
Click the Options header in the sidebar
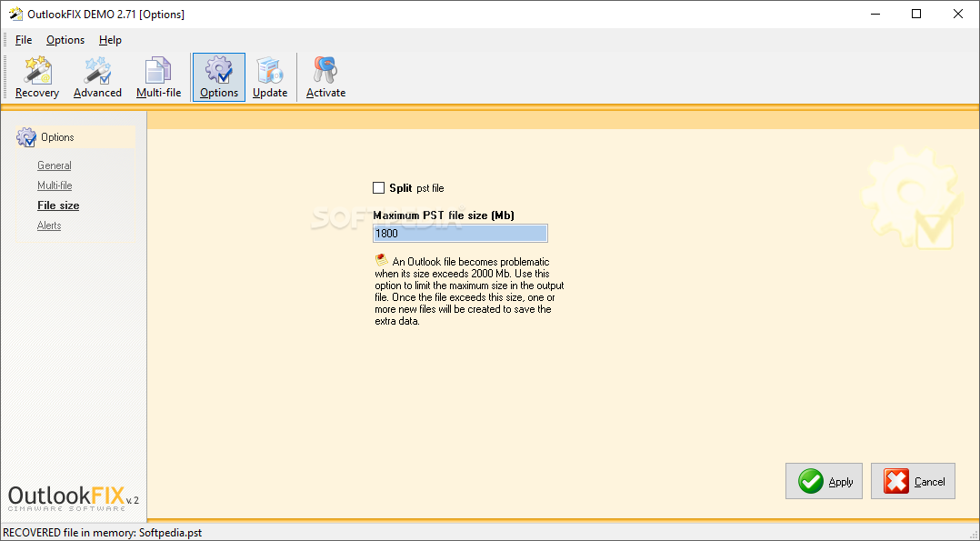75,137
